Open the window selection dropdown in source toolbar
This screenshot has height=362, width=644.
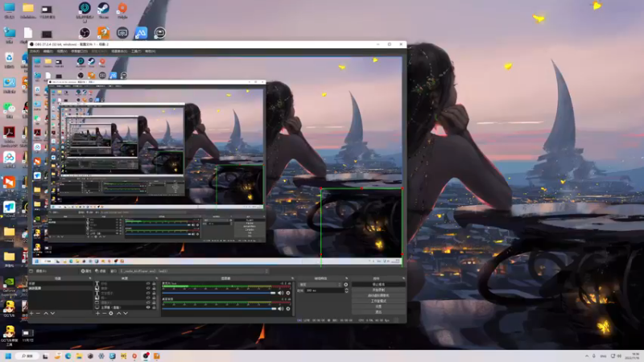click(194, 271)
